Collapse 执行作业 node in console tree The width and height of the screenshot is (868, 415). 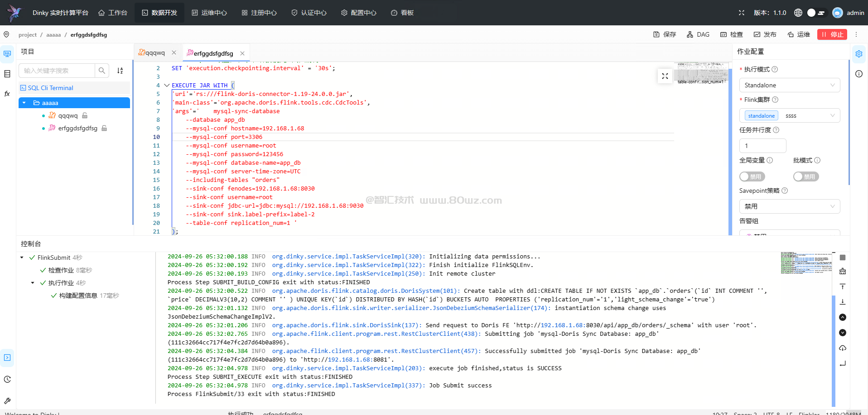point(33,283)
